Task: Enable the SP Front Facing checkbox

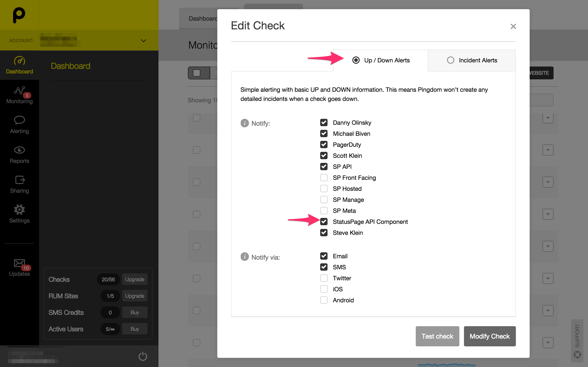Action: point(324,178)
